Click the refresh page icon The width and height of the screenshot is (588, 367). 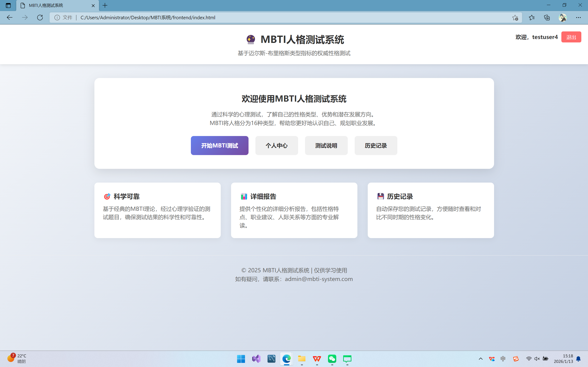[x=40, y=17]
